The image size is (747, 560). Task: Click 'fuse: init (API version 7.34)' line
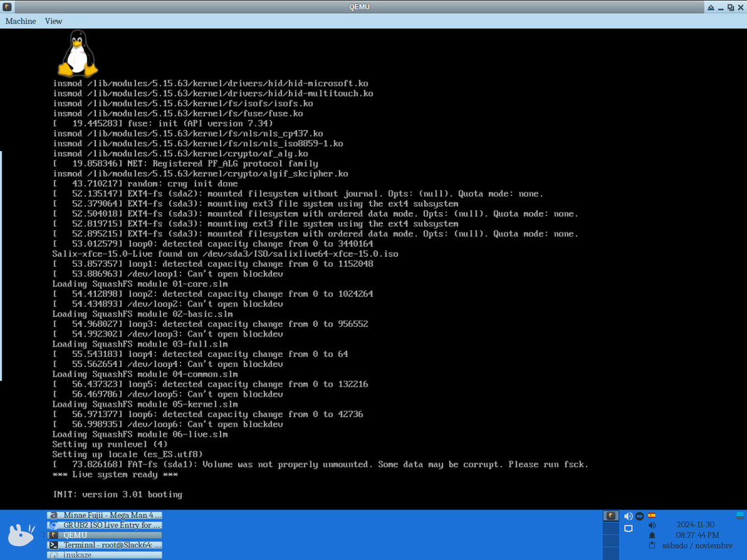pos(163,123)
